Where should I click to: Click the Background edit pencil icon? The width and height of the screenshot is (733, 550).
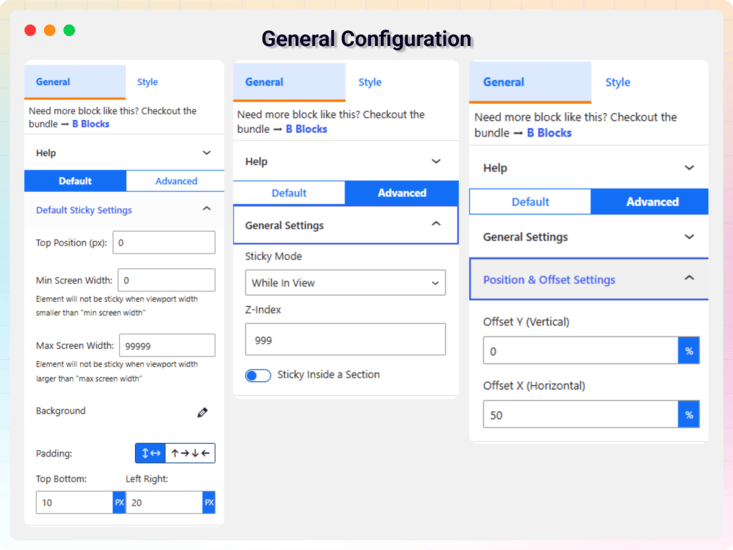(x=203, y=412)
